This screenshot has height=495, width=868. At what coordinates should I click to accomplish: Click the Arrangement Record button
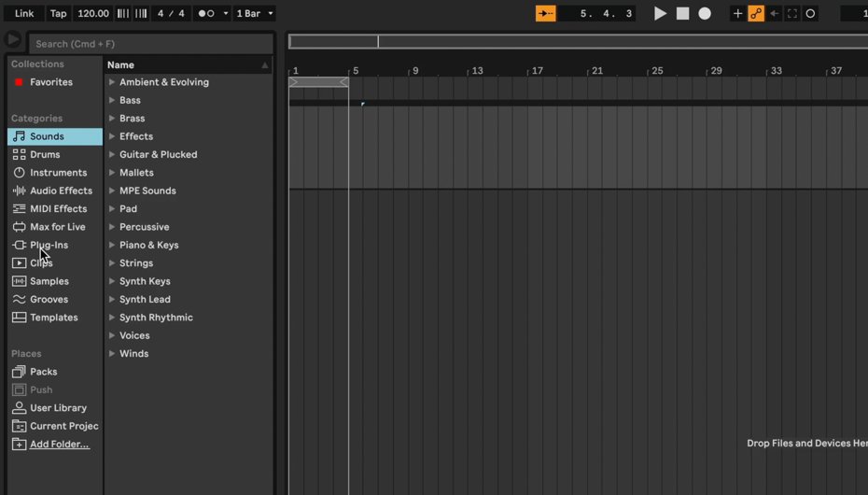pos(705,13)
